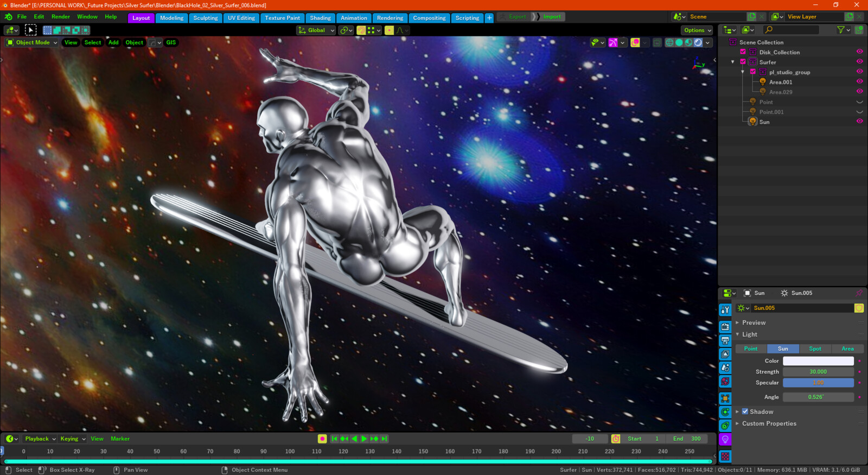Open the Options dropdown
Image resolution: width=868 pixels, height=475 pixels.
pyautogui.click(x=697, y=30)
